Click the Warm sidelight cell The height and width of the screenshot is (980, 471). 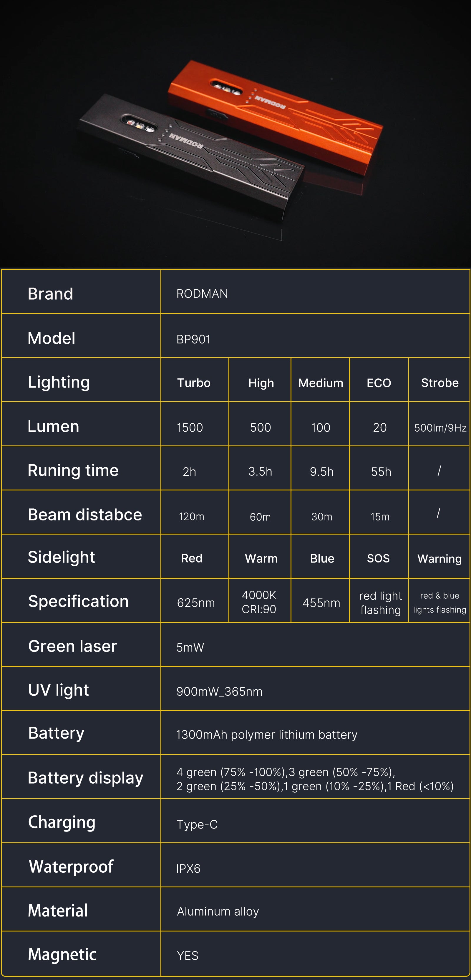261,558
